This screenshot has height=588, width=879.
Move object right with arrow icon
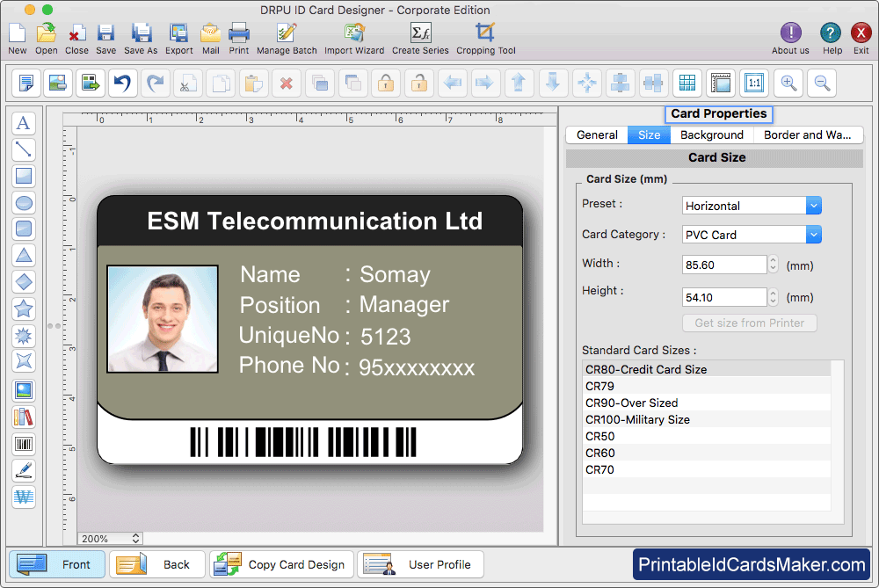coord(485,83)
